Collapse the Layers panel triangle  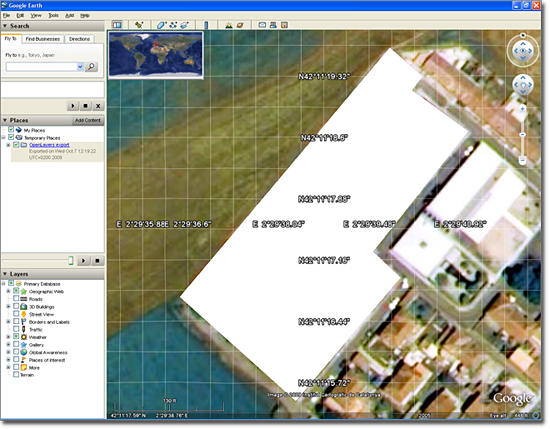pos(5,274)
